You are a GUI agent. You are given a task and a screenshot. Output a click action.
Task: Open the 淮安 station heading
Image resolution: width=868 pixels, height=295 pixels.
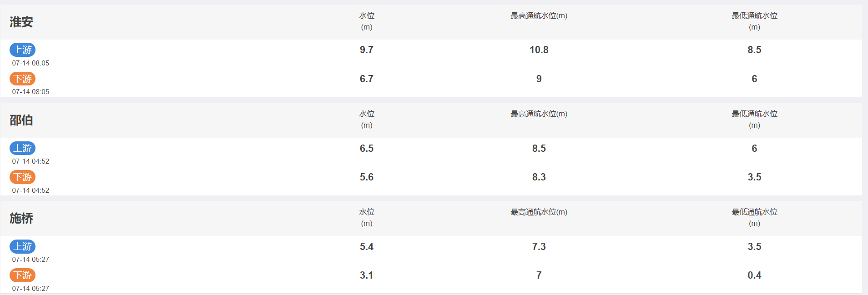tap(21, 22)
